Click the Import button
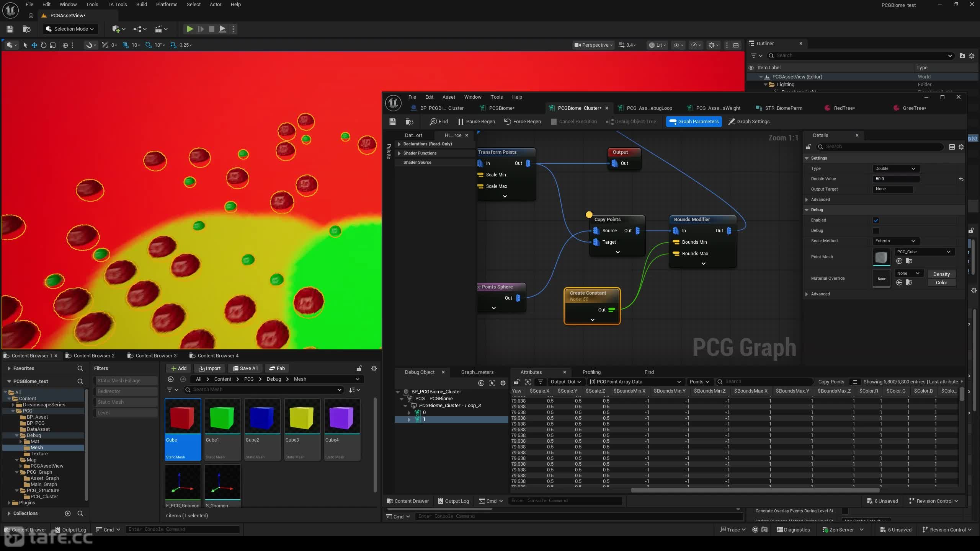Image resolution: width=980 pixels, height=551 pixels. pyautogui.click(x=209, y=368)
